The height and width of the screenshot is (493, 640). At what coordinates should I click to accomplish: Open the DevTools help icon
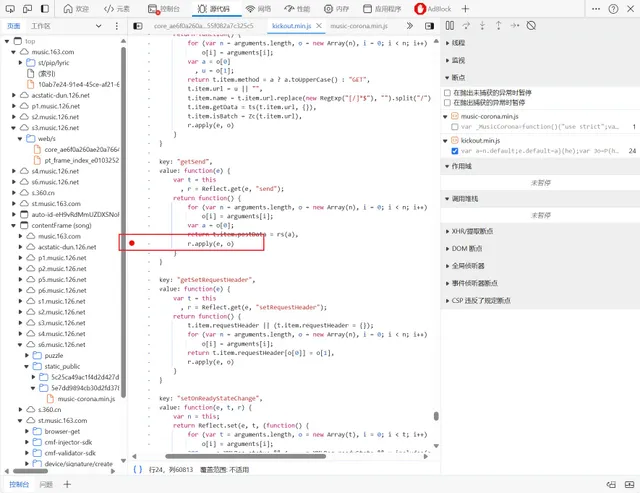[613, 9]
